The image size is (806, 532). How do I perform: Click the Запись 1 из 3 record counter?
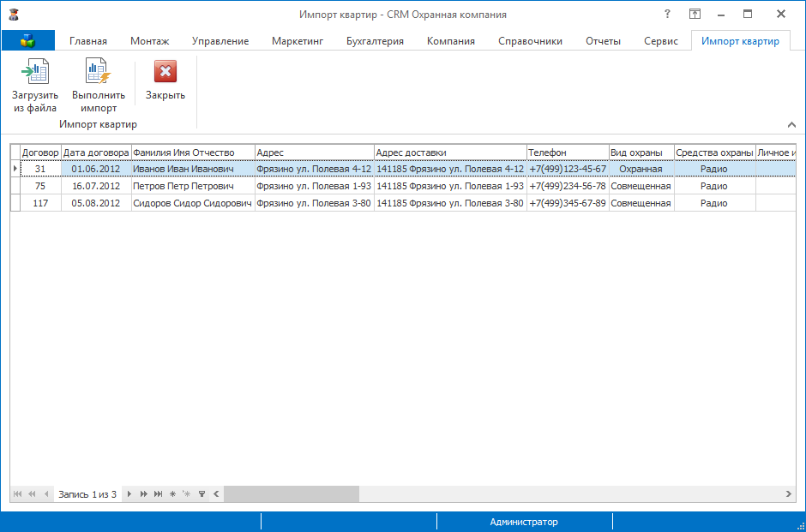pos(87,494)
